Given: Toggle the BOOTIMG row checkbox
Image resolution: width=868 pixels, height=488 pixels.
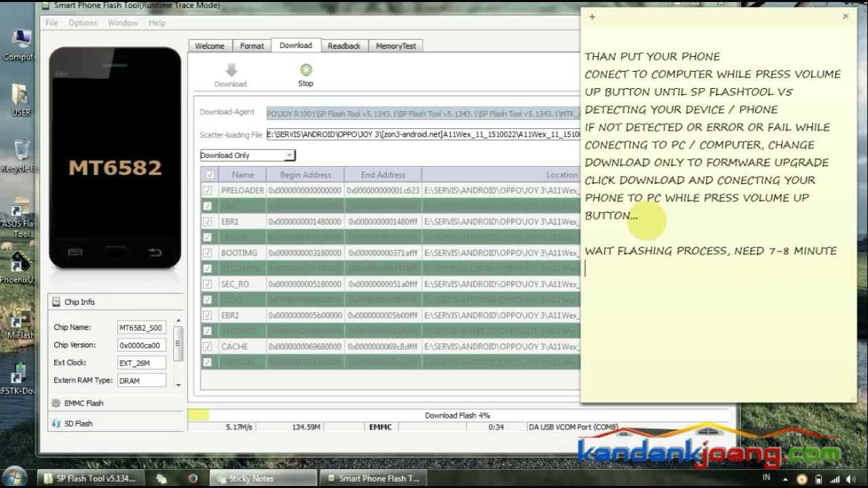Looking at the screenshot, I should pyautogui.click(x=208, y=253).
